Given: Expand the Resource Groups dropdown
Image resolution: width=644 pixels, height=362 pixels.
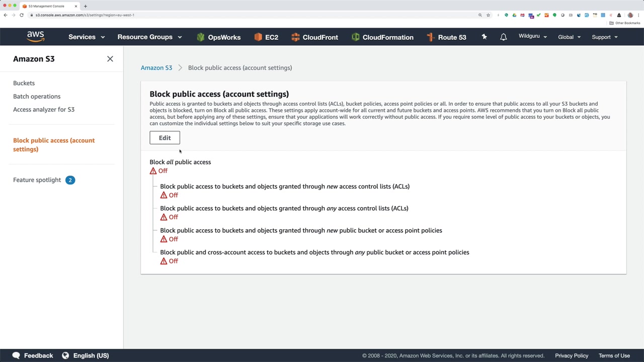Looking at the screenshot, I should click(x=149, y=37).
